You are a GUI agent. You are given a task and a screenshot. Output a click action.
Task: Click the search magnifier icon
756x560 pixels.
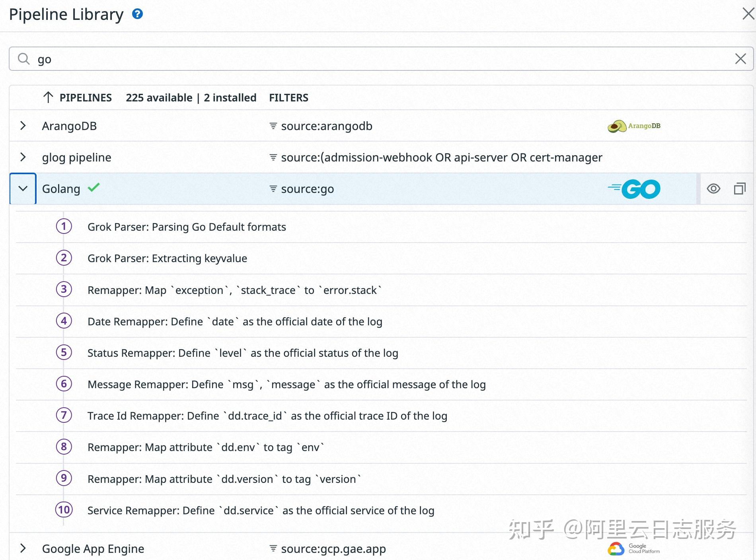tap(24, 58)
